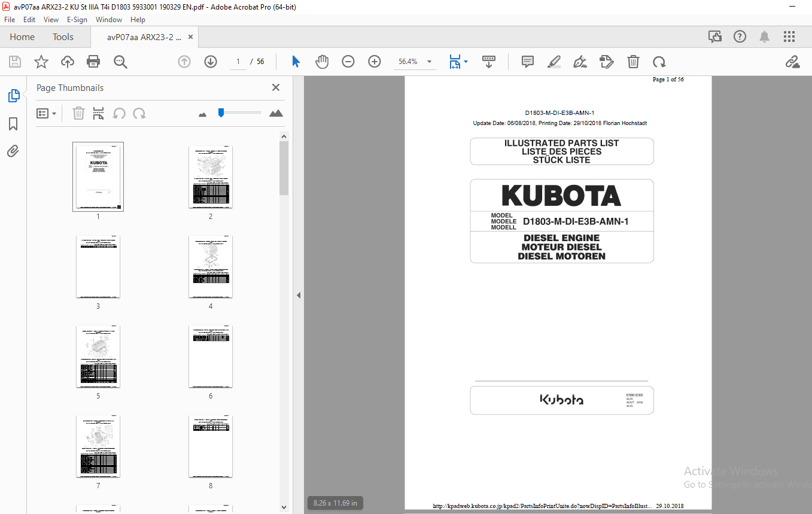
Task: Delete selected thumbnail pages icon
Action: (78, 113)
